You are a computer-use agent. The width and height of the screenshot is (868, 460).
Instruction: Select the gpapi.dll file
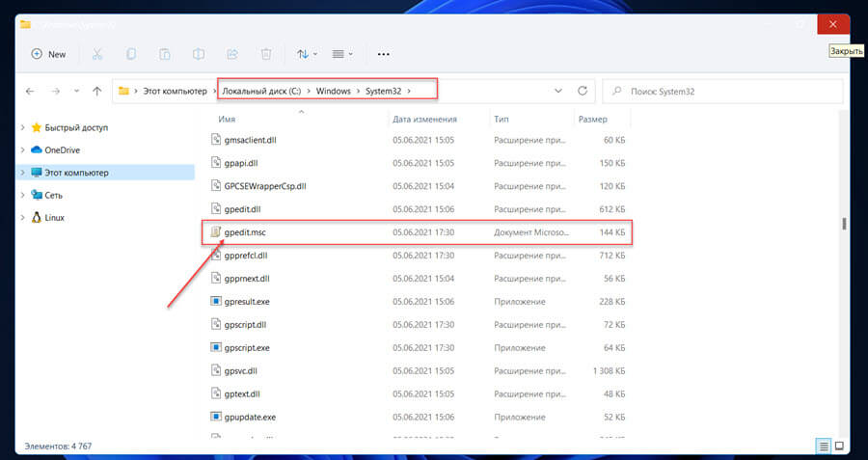241,163
